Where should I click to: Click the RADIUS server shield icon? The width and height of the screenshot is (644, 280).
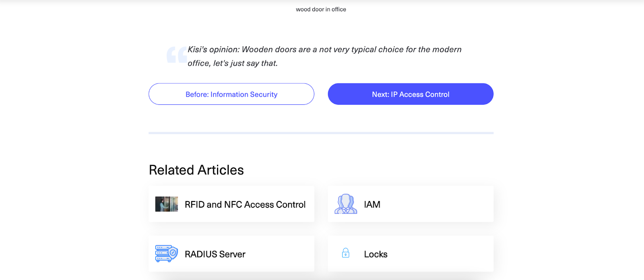167,253
